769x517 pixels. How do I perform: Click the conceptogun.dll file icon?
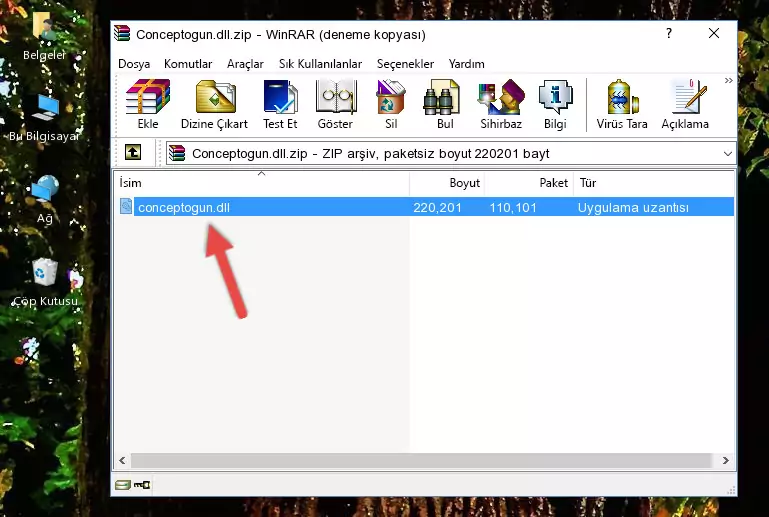[126, 207]
